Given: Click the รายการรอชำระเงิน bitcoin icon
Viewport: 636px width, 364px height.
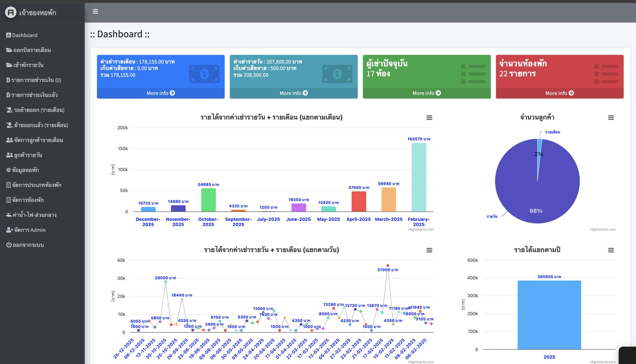Looking at the screenshot, I should pos(8,80).
